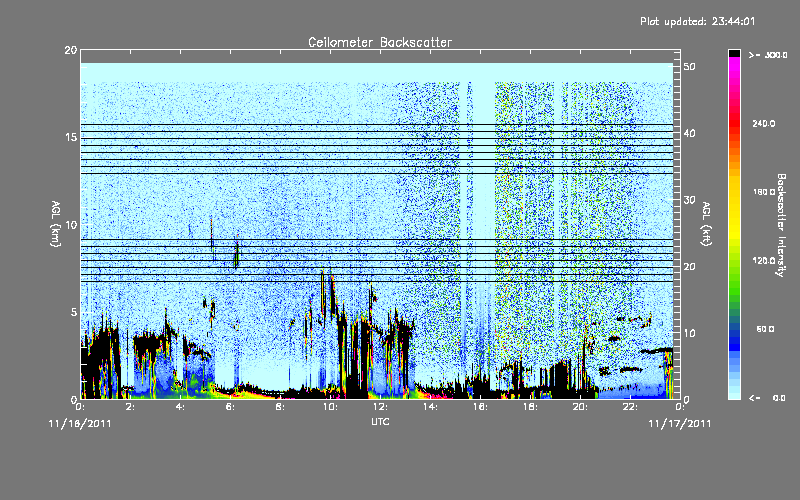
Task: Click the '15' km tick label
Action: tap(71, 137)
